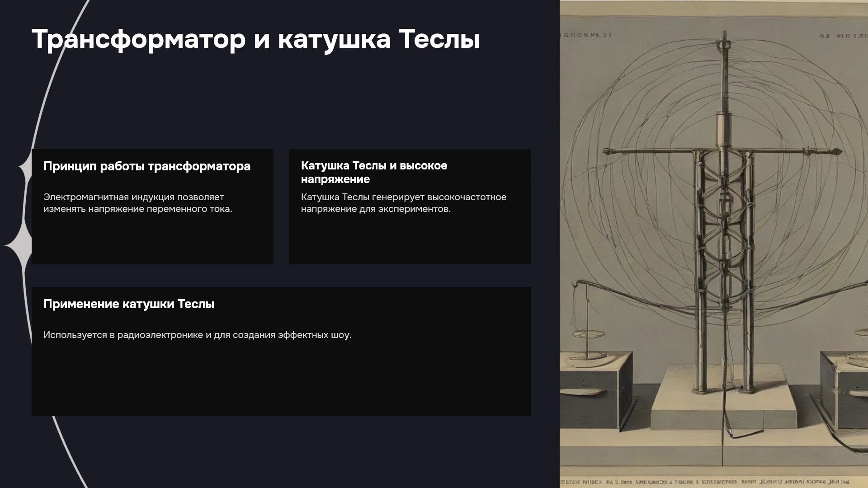Click the cylinder atop the coil tower
The width and height of the screenshot is (868, 488).
[724, 130]
